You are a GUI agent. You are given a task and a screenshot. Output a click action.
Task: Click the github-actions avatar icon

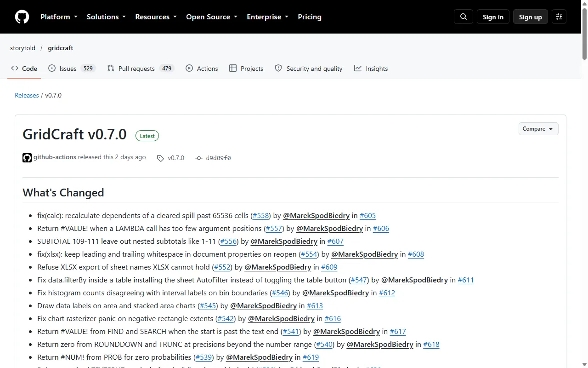(27, 158)
